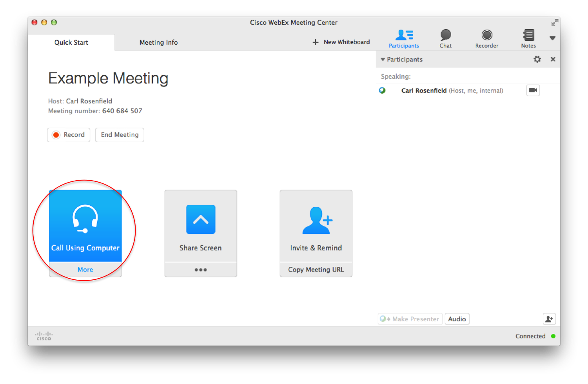Expand the toolbar overflow arrow beside Notes
This screenshot has width=588, height=384.
(x=552, y=38)
